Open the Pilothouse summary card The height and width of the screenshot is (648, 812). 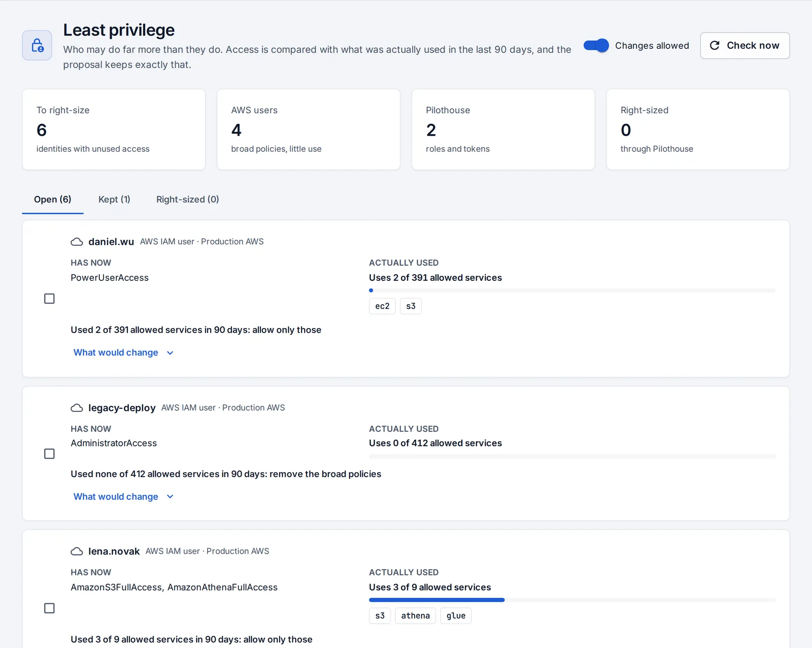[x=503, y=129]
